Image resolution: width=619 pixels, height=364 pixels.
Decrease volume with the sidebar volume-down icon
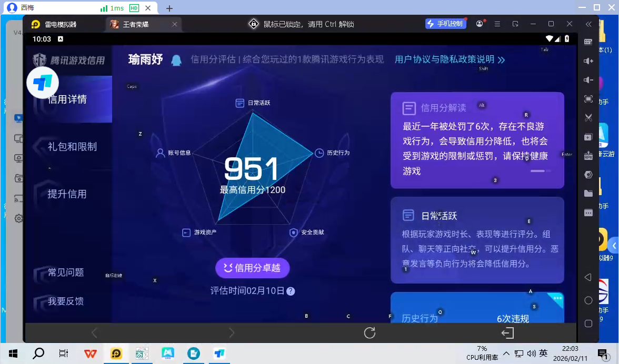click(x=588, y=80)
